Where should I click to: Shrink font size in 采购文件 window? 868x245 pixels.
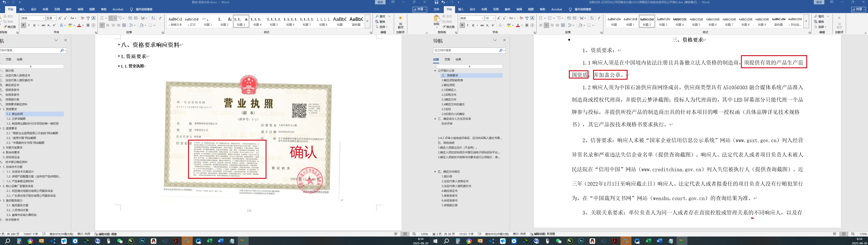[504, 18]
